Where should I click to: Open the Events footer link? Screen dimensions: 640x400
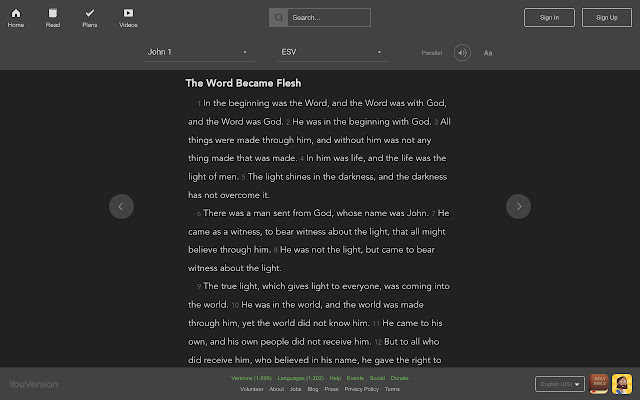(355, 378)
